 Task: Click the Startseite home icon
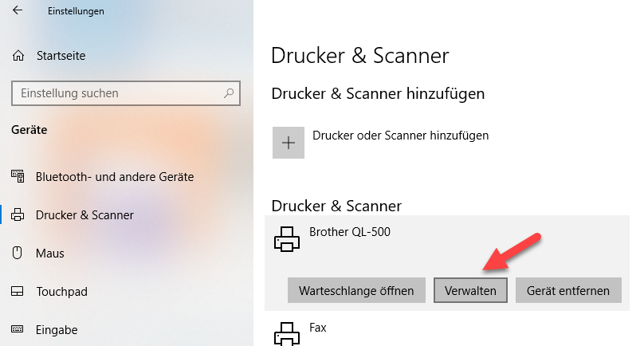pos(18,56)
